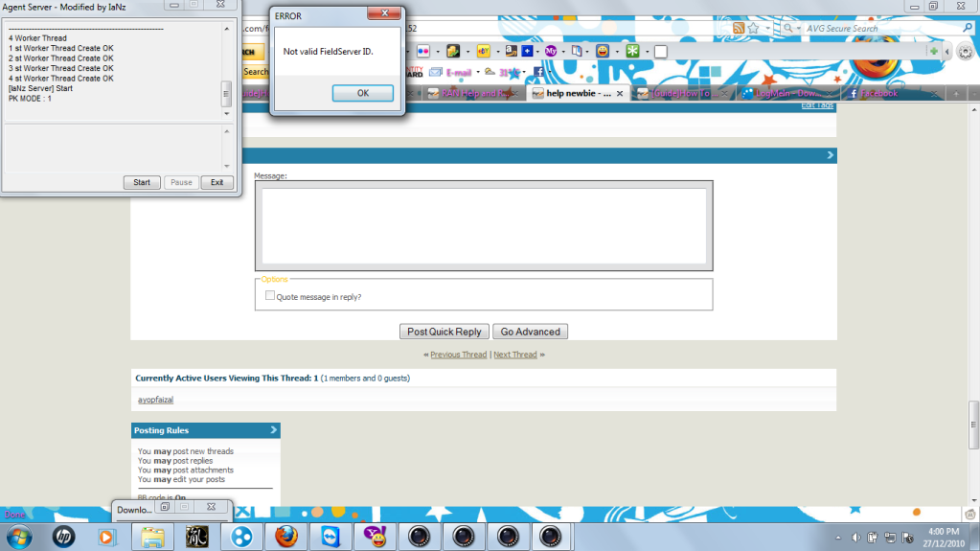
Task: Open TeamViewer from the taskbar
Action: pyautogui.click(x=328, y=536)
